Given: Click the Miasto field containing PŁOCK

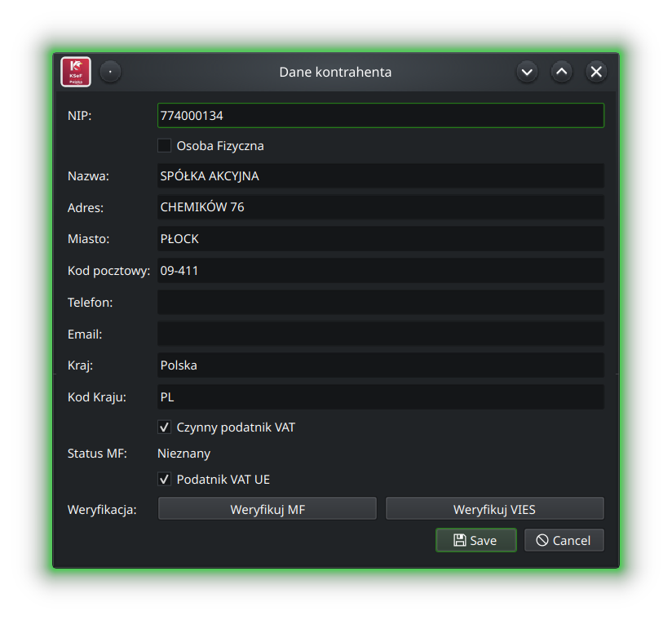Looking at the screenshot, I should [380, 239].
